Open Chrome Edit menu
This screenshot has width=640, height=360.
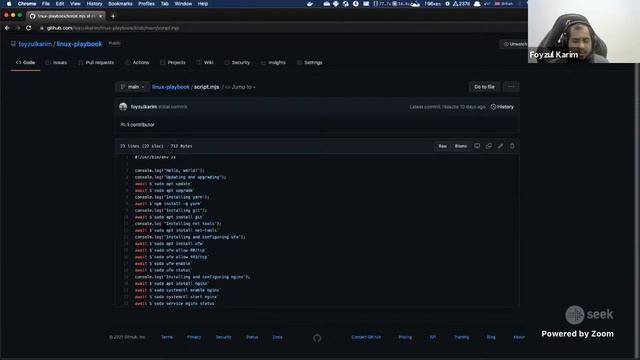click(60, 4)
